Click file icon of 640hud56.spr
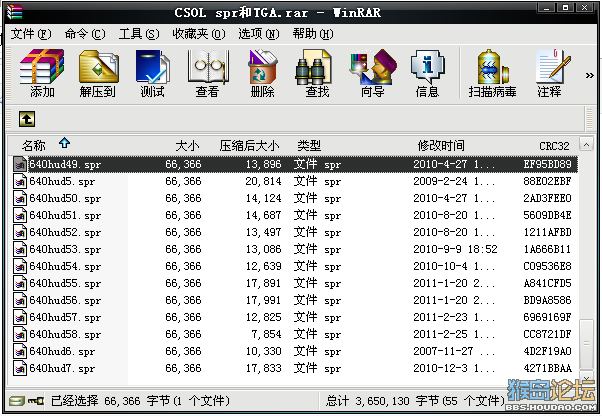Screen dimensions: 602x416 20,300
